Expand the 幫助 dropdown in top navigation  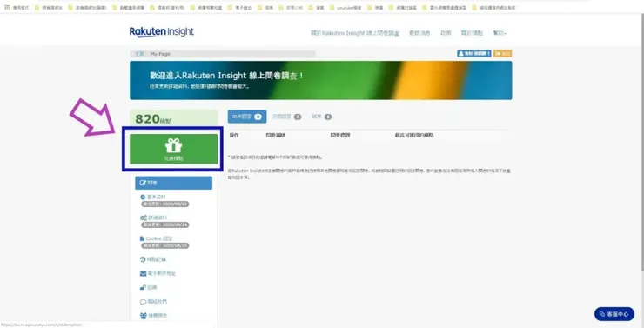[x=500, y=33]
